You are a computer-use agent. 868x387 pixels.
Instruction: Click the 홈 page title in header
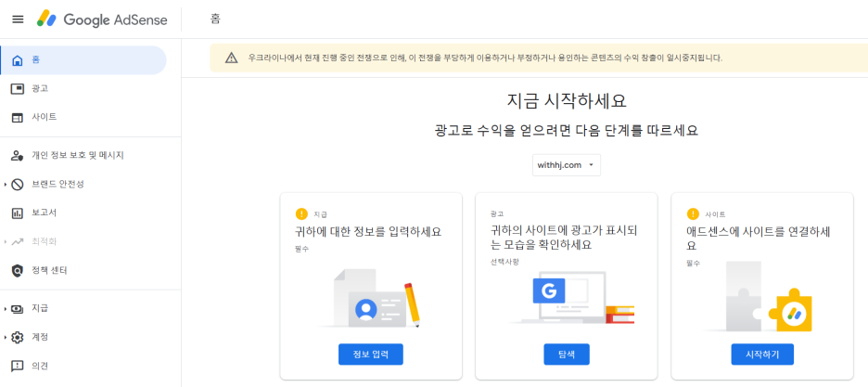click(x=215, y=19)
